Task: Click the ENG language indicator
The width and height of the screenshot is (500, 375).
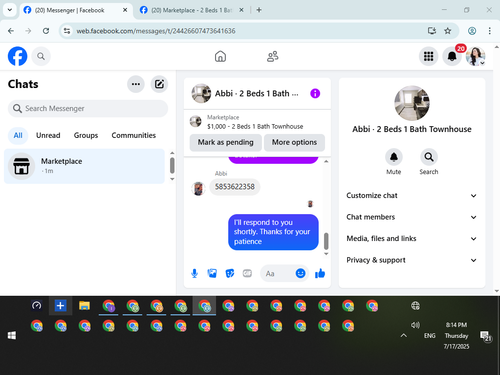Action: coord(429,335)
